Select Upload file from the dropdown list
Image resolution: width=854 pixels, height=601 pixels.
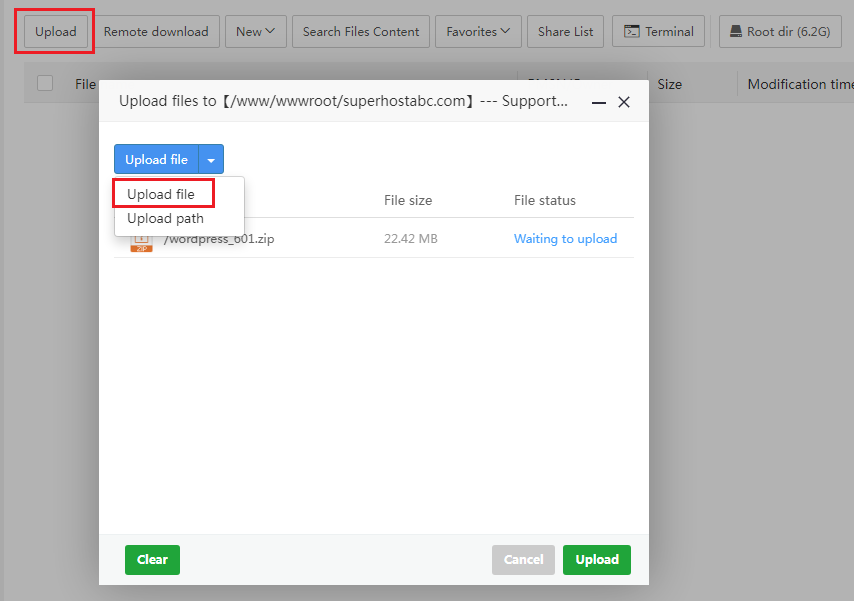coord(161,194)
